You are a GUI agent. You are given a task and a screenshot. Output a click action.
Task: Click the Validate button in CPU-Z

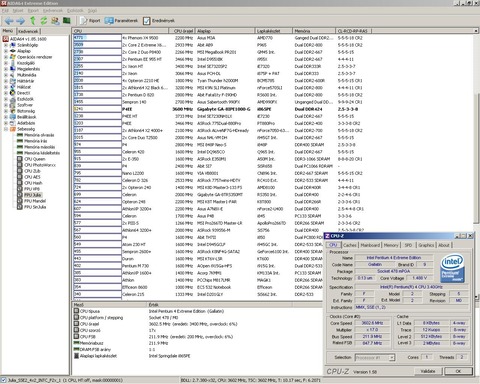[428, 371]
